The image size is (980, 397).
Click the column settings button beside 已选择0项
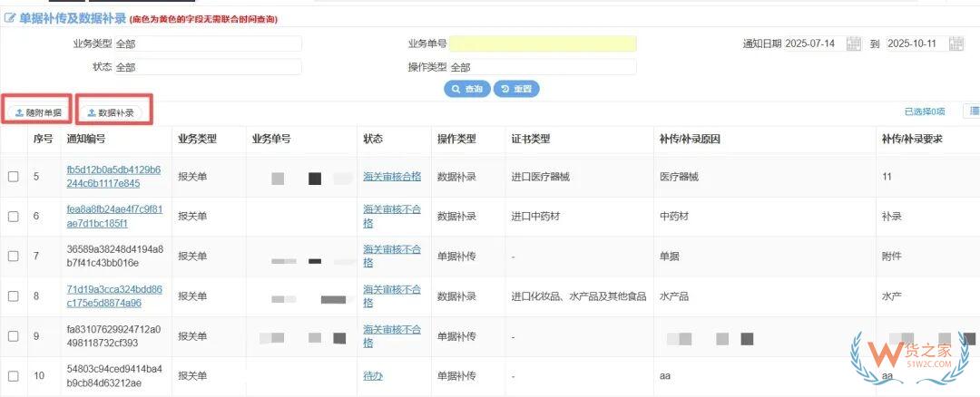click(x=973, y=111)
